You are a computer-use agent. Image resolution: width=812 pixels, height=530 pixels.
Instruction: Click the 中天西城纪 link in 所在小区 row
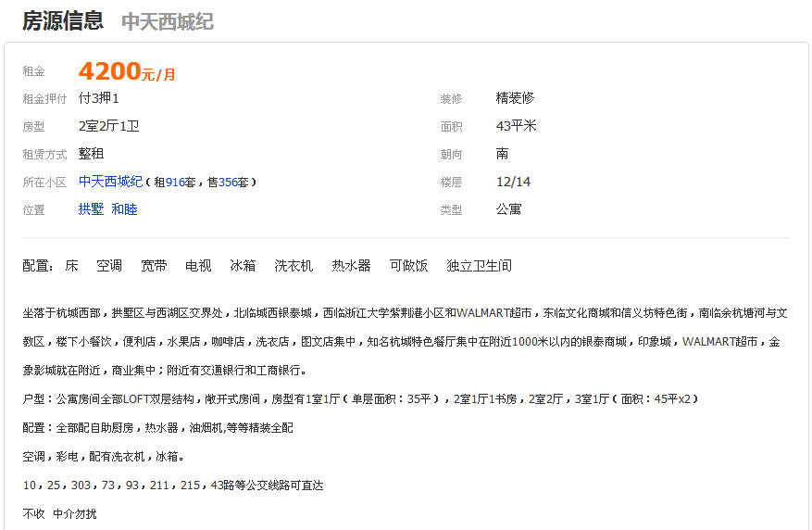click(x=110, y=182)
